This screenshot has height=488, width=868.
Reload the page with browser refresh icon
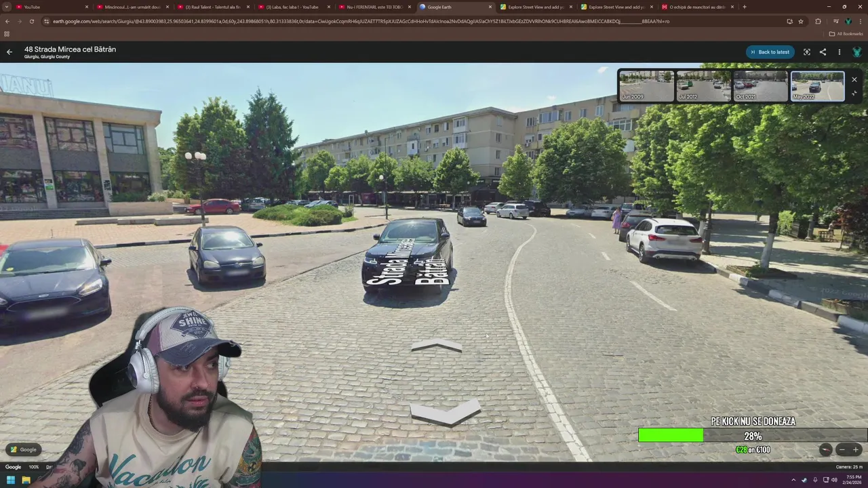point(31,21)
